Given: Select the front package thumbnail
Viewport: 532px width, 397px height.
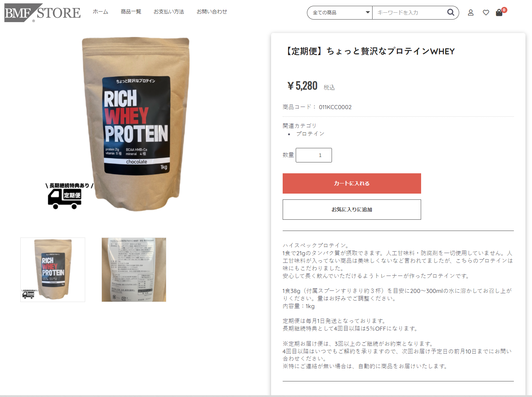Looking at the screenshot, I should [53, 270].
